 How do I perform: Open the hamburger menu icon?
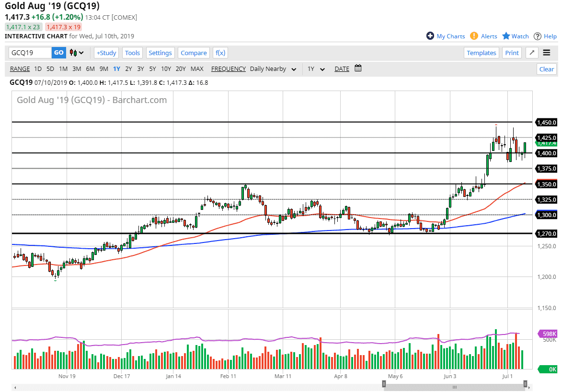[x=547, y=53]
